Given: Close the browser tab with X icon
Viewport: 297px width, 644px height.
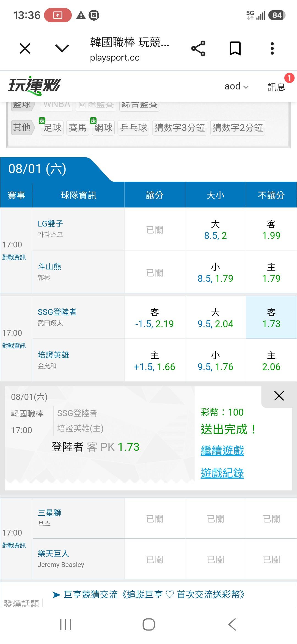Looking at the screenshot, I should coord(25,49).
